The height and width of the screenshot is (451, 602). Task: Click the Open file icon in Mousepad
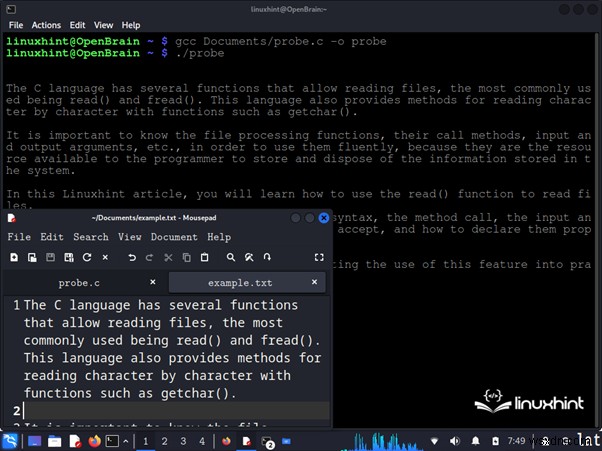[x=32, y=257]
